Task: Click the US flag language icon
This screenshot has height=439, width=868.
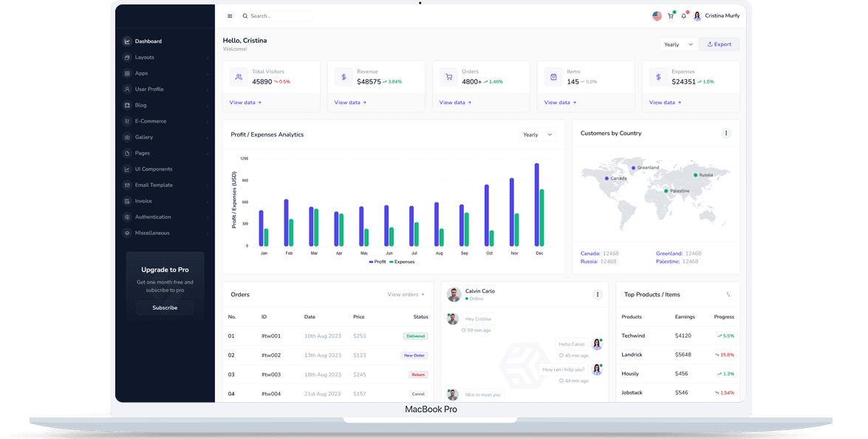Action: click(x=657, y=16)
